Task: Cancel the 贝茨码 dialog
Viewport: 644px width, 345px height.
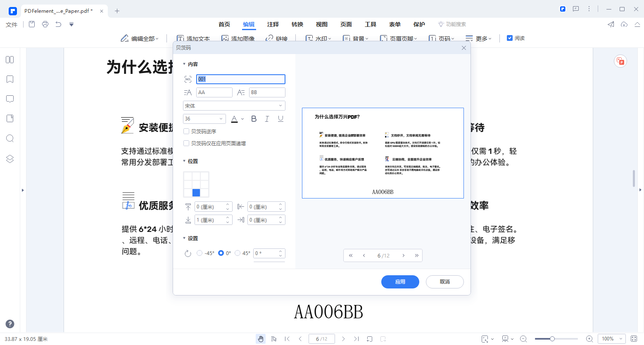Action: pos(445,282)
